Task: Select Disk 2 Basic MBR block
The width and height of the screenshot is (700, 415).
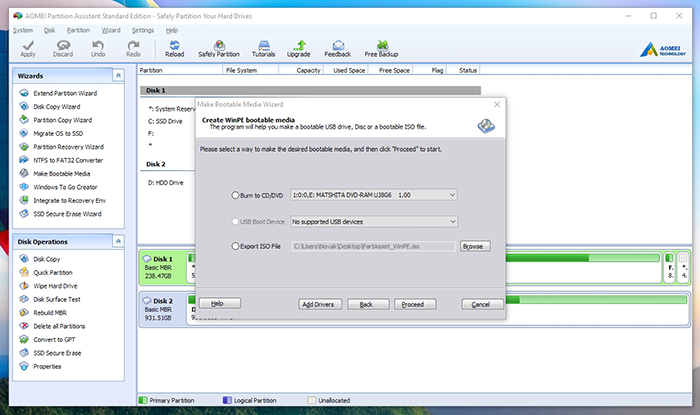Action: click(163, 309)
